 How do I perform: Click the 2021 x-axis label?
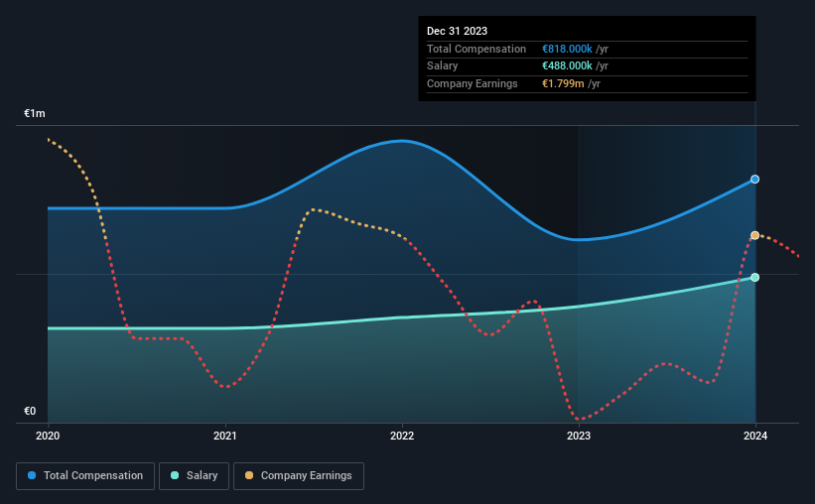[225, 436]
